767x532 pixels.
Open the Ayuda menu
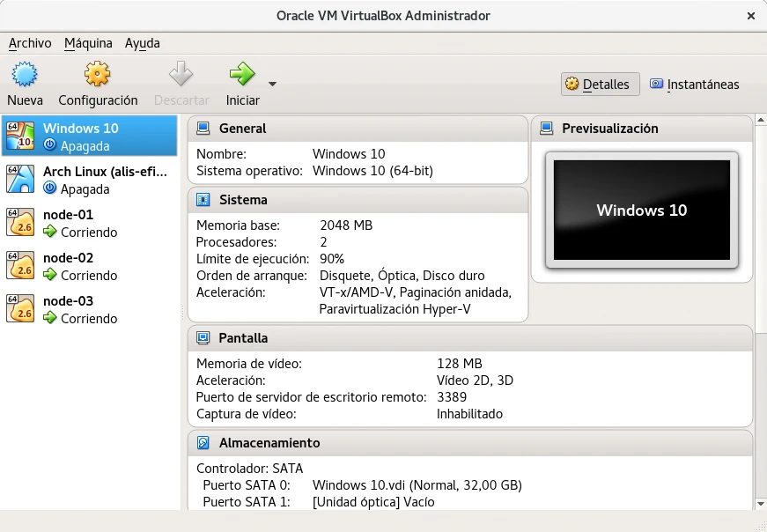142,43
